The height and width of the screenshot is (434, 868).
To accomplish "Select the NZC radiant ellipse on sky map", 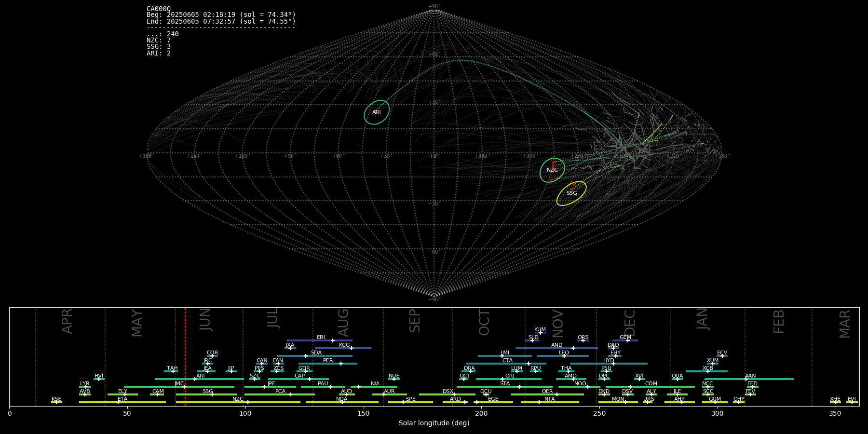I will point(552,170).
